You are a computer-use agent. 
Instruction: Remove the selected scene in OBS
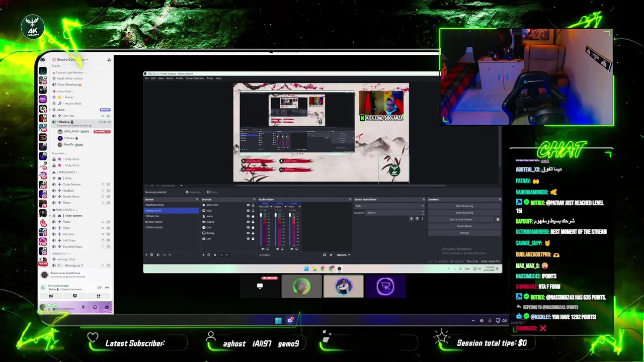152,255
